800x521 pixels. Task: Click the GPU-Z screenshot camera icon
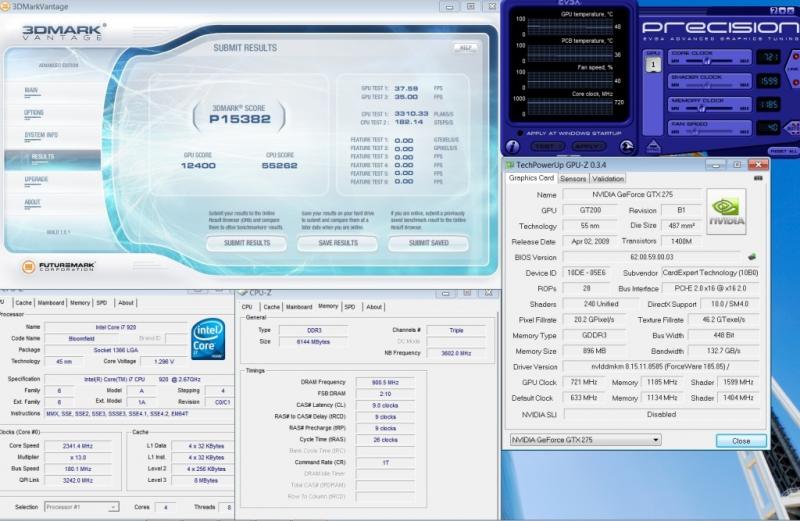coord(758,178)
